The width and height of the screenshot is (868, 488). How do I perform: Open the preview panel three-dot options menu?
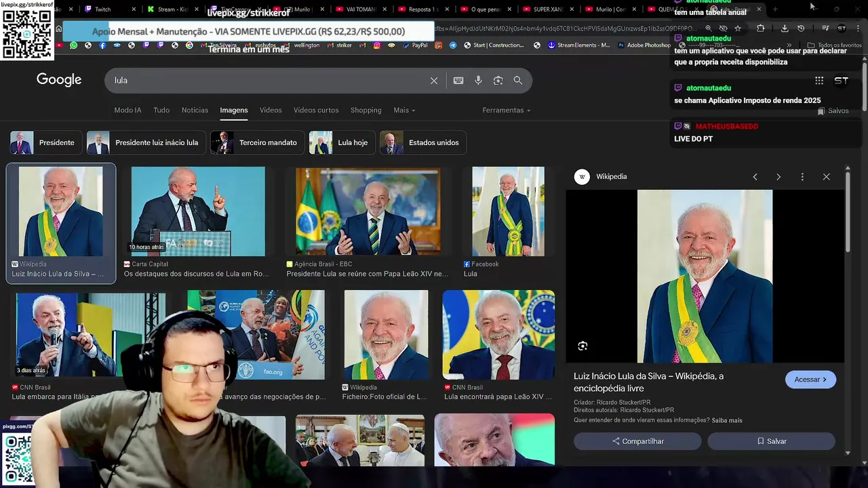802,177
